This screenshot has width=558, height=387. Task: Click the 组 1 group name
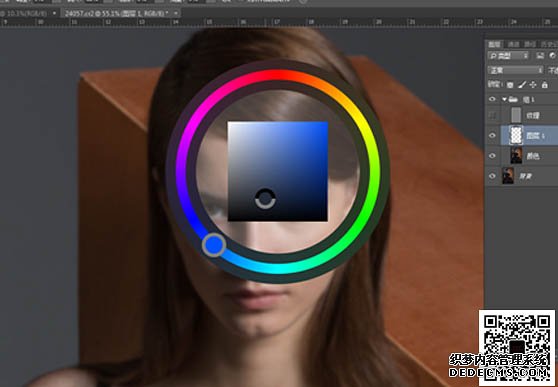click(528, 99)
